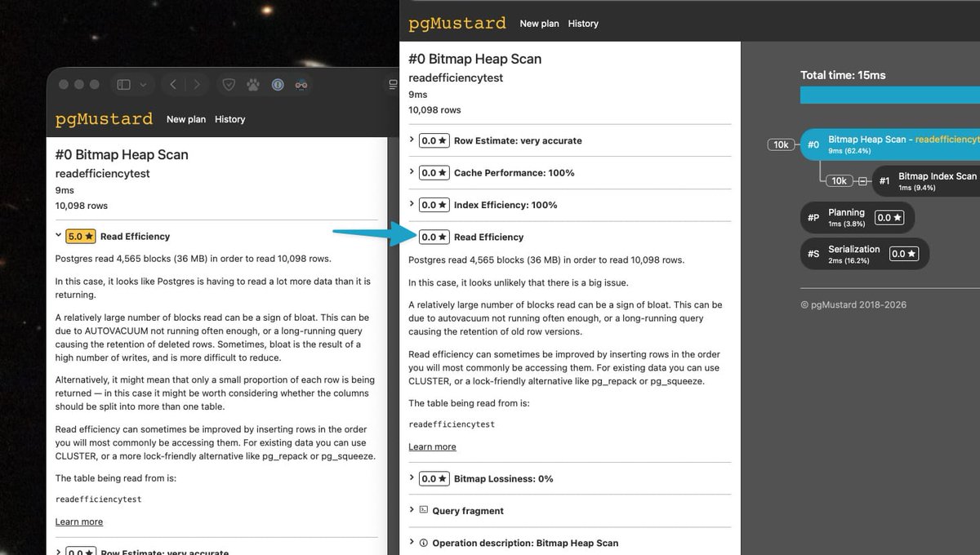Screen dimensions: 980x555
Task: Open New plan in left window
Action: 186,119
